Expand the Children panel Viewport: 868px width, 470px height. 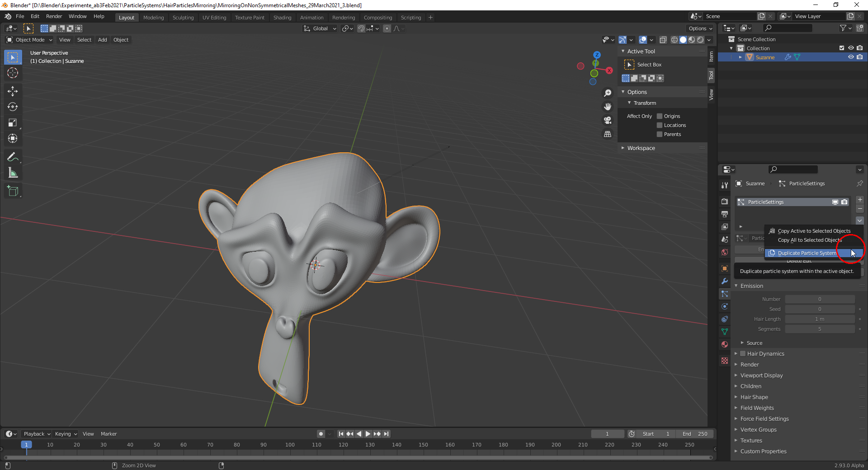pyautogui.click(x=750, y=386)
